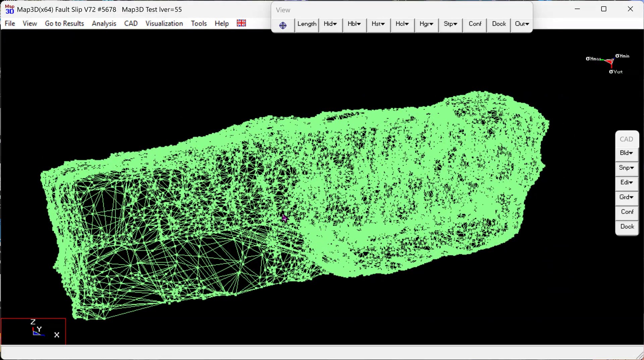
Task: Open the Hid dropdown in View toolbar
Action: click(x=330, y=24)
